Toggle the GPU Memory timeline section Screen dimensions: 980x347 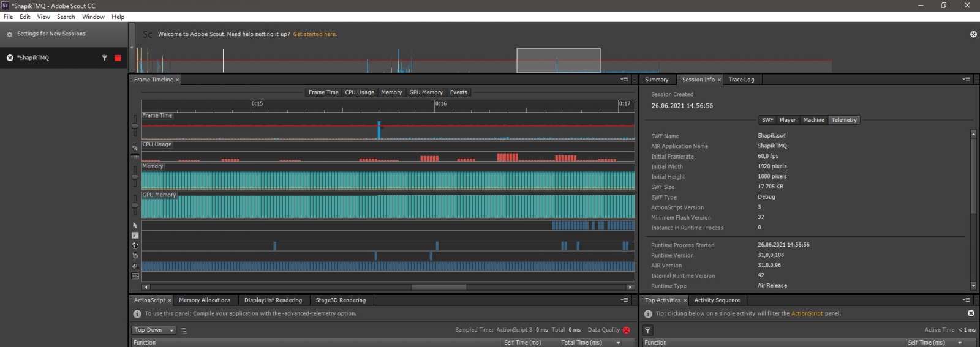pos(426,92)
